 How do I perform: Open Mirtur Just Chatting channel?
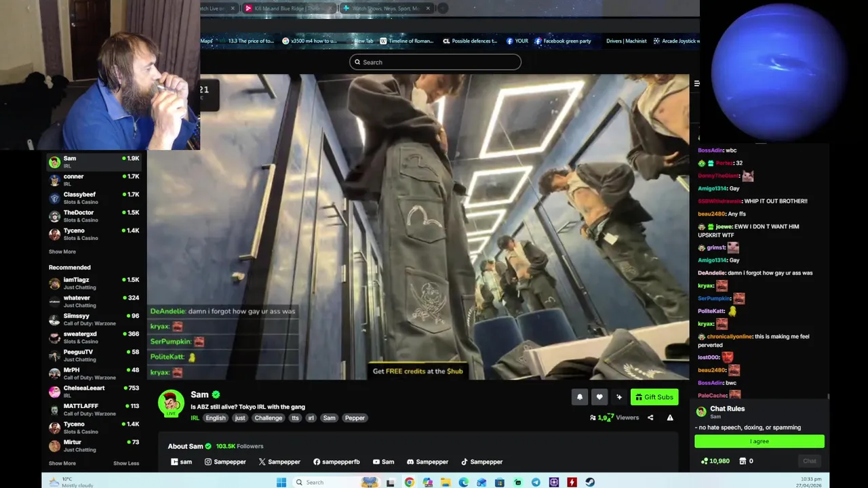(x=94, y=445)
